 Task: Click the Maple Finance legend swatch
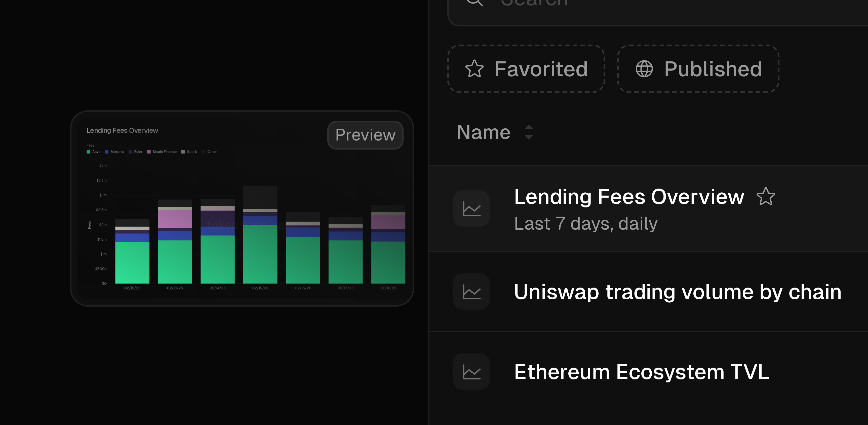pyautogui.click(x=149, y=152)
